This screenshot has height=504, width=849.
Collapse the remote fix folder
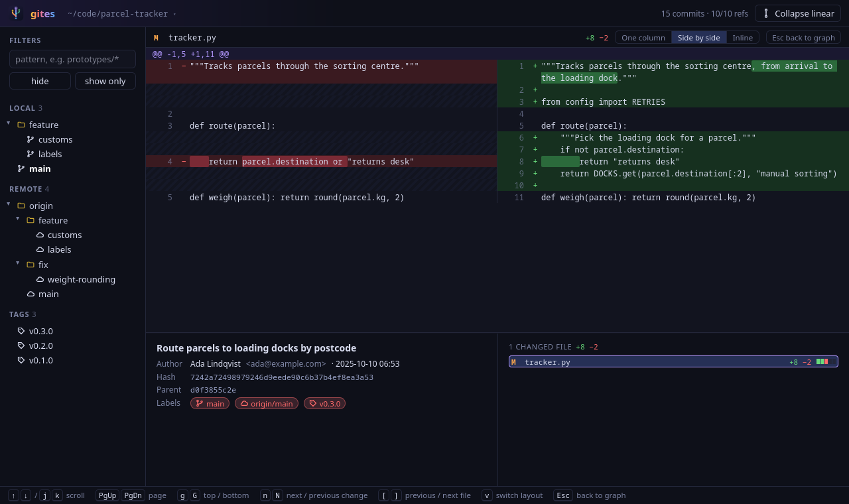click(x=18, y=263)
